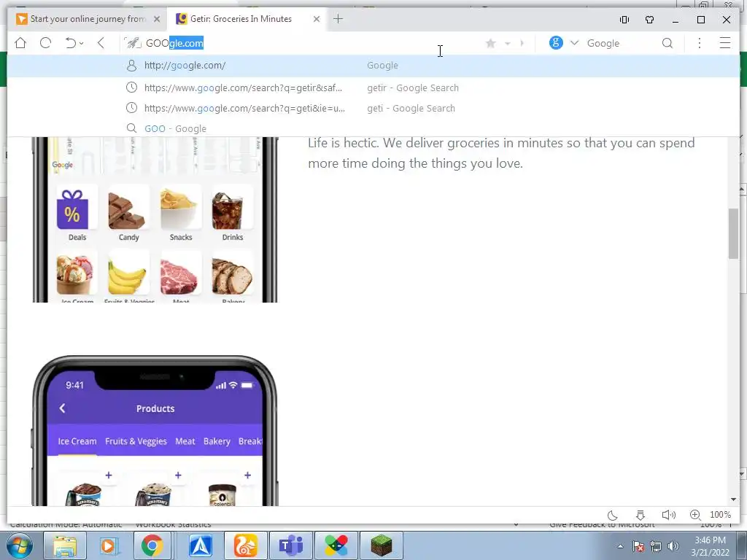Click the tab sidebar panel icon in title bar

pos(624,20)
